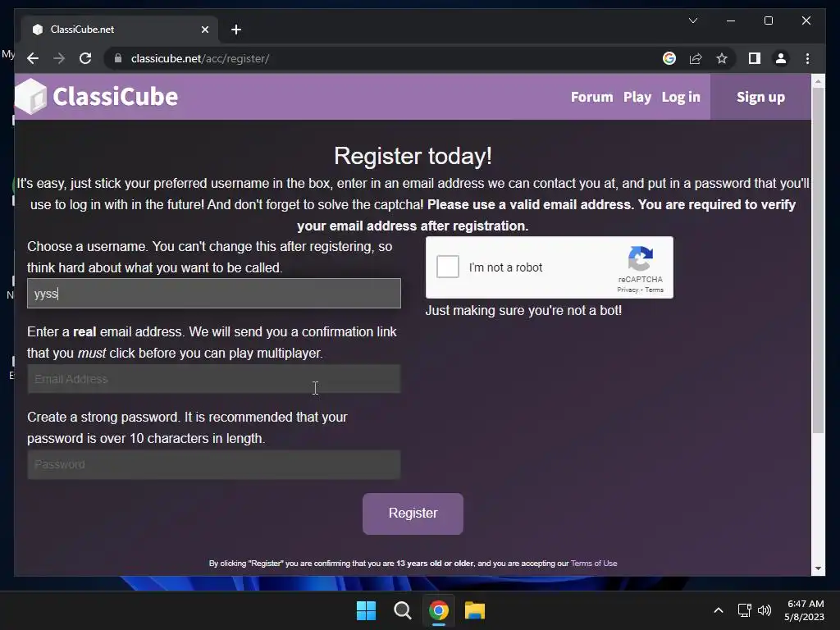
Task: Close the ClassiCube.net tab
Action: click(x=204, y=30)
